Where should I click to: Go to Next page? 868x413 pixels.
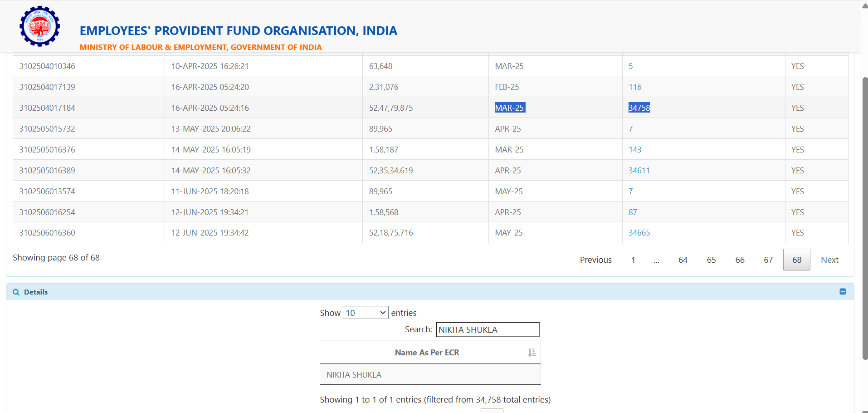[829, 260]
